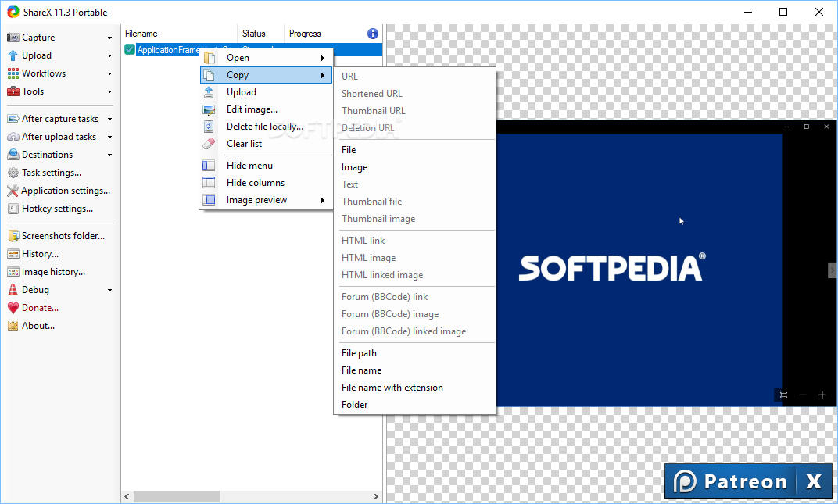The image size is (838, 504).
Task: Click the left scroll arrow of file list
Action: tap(127, 496)
